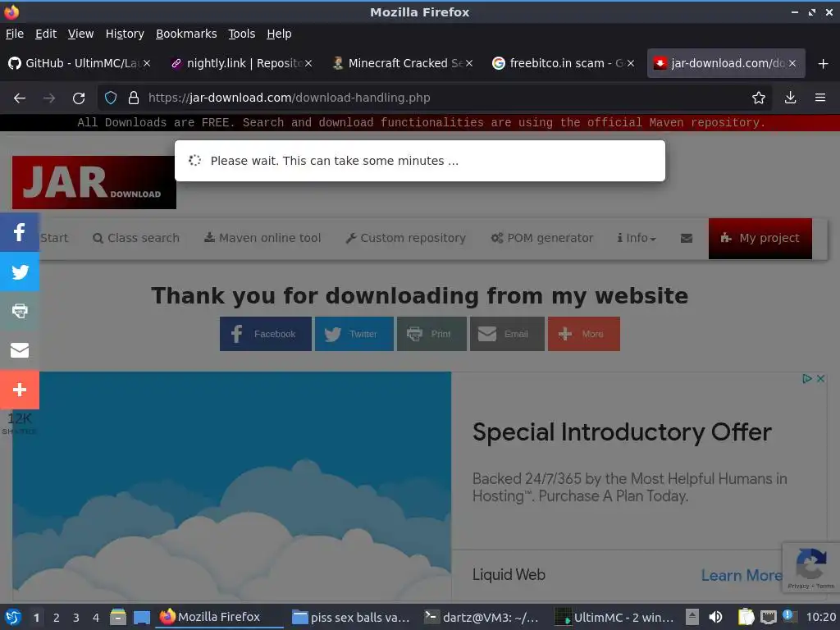This screenshot has width=840, height=630.
Task: Click the cloud ad image
Action: tap(232, 486)
